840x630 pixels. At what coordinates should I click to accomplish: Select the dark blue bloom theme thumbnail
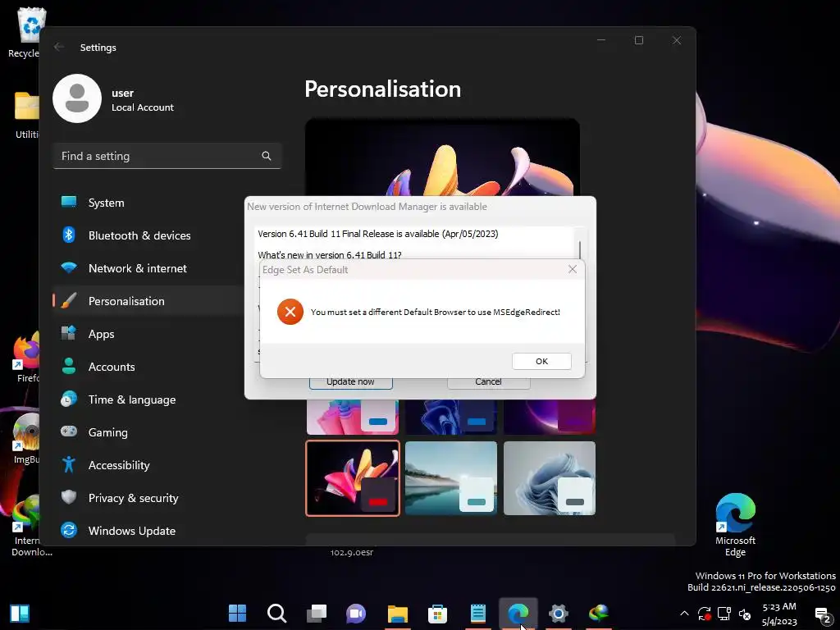(x=451, y=417)
